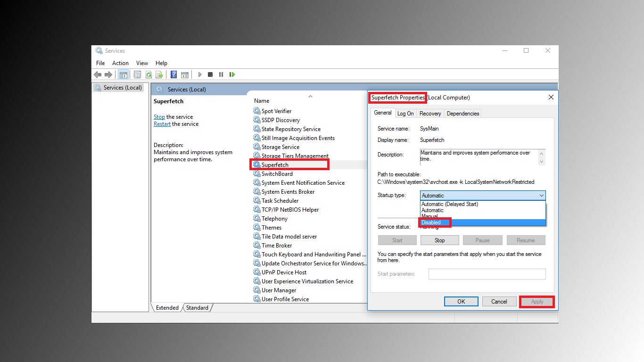Switch to the Standard view tab
The width and height of the screenshot is (644, 362).
pos(197,308)
